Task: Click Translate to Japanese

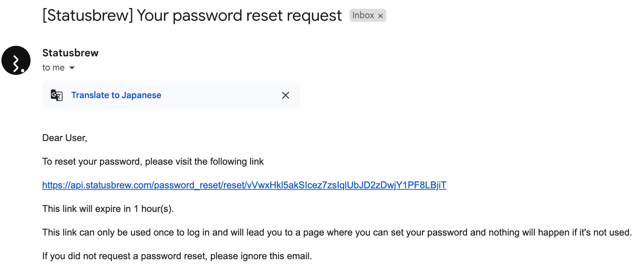Action: click(116, 95)
